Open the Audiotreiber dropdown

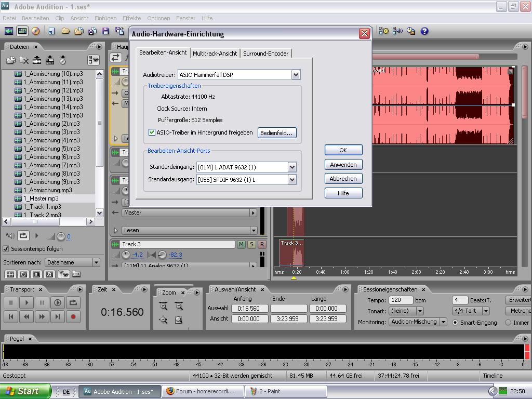[x=296, y=75]
